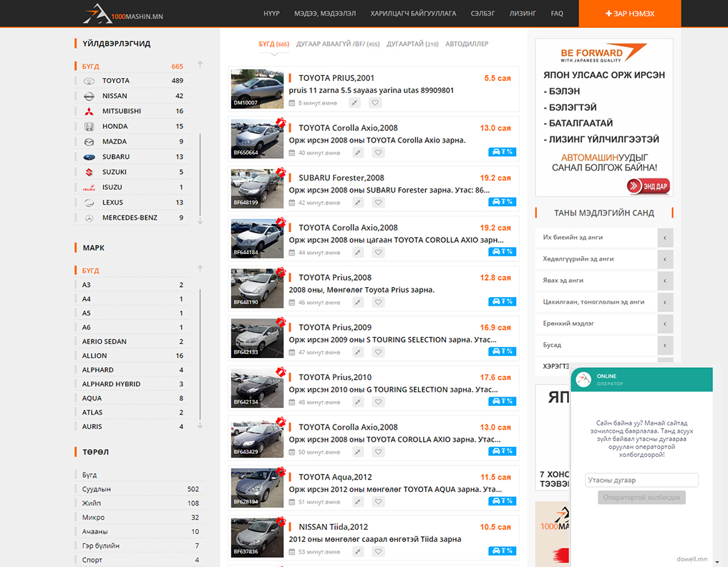Open 'МЭДЭЭ, МЭДЭЭЛЭЛ' menu item
This screenshot has height=567, width=728.
click(325, 14)
